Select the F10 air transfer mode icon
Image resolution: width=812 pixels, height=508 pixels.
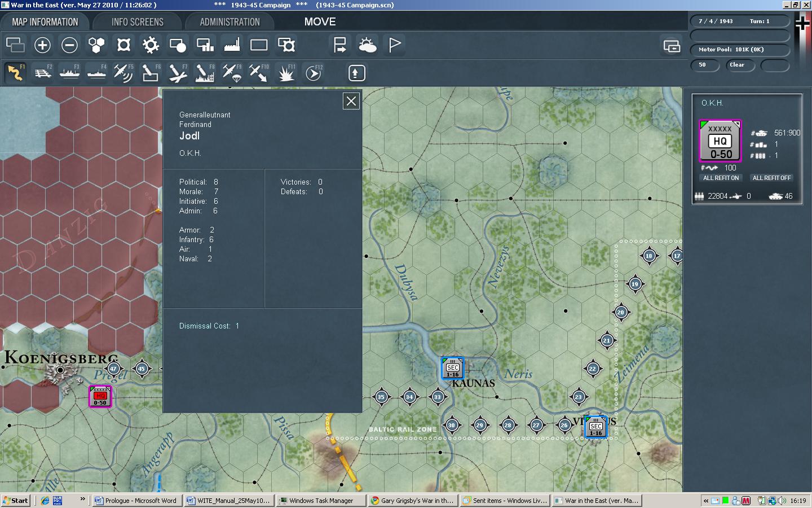click(x=259, y=73)
